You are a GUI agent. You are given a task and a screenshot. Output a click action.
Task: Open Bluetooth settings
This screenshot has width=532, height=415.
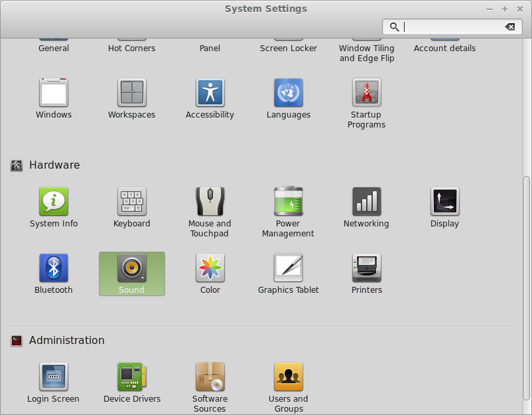click(54, 274)
